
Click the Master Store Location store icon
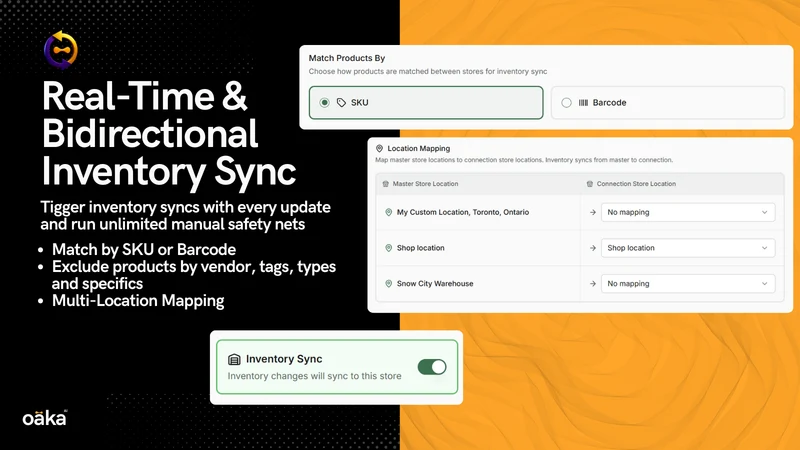(386, 184)
